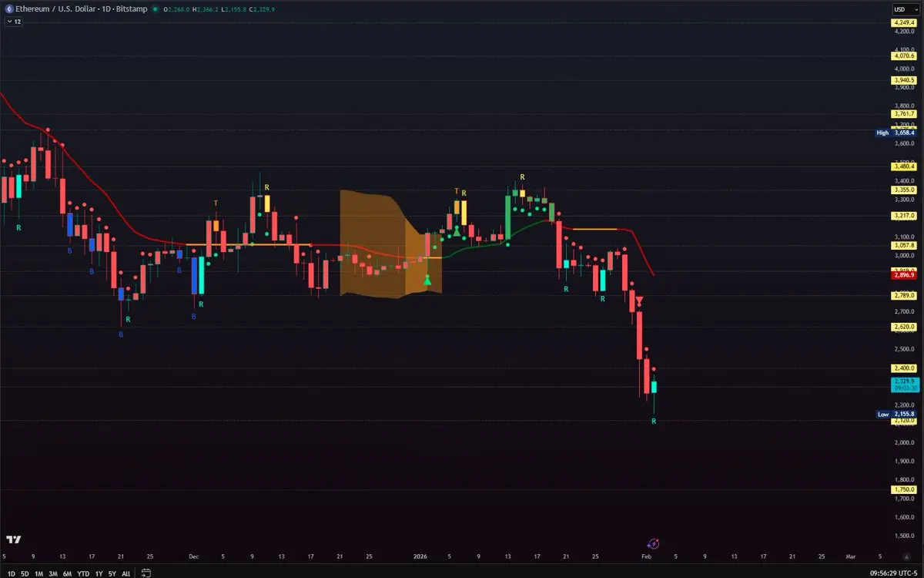Select the All date range

click(x=126, y=573)
